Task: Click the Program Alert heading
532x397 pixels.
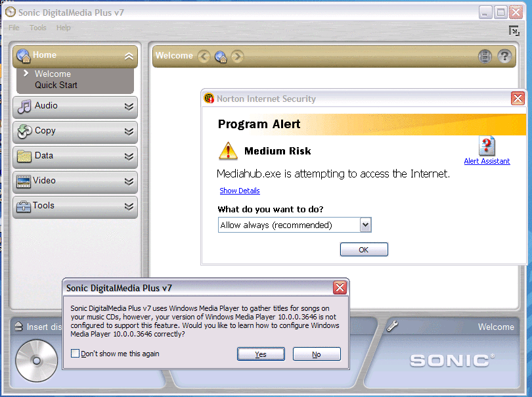Action: pos(259,124)
